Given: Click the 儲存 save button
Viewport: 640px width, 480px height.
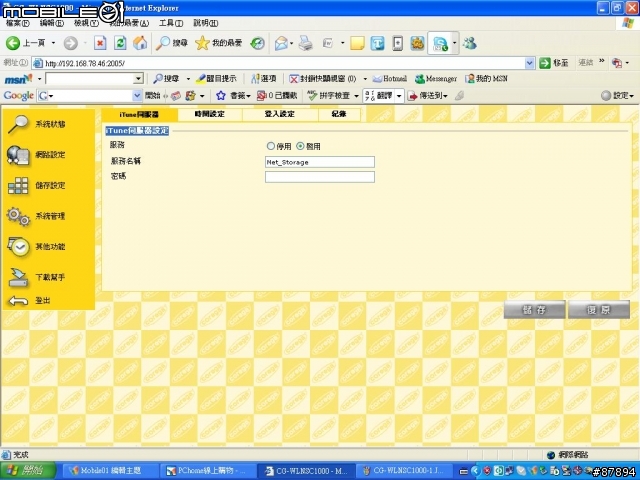Looking at the screenshot, I should [534, 310].
